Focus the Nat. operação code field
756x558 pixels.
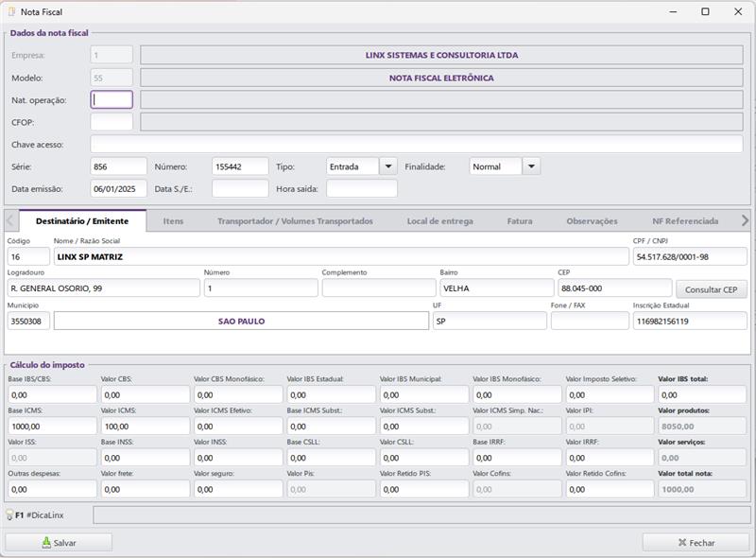(112, 99)
